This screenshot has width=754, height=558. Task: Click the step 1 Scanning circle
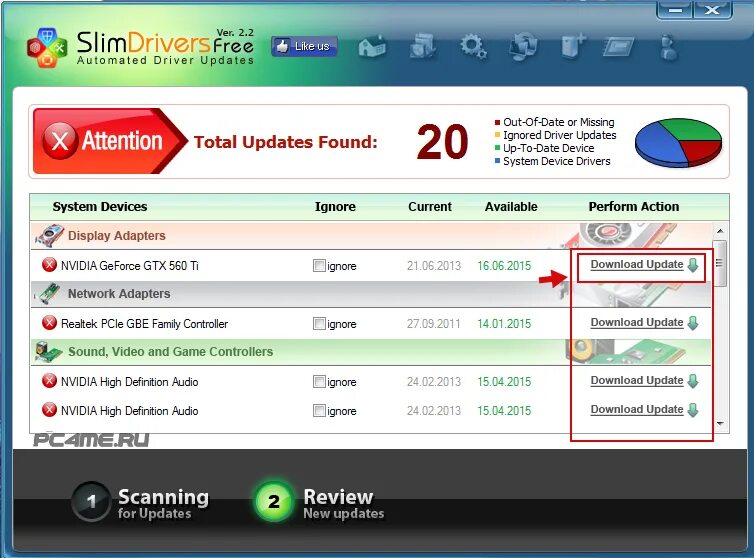(x=91, y=502)
